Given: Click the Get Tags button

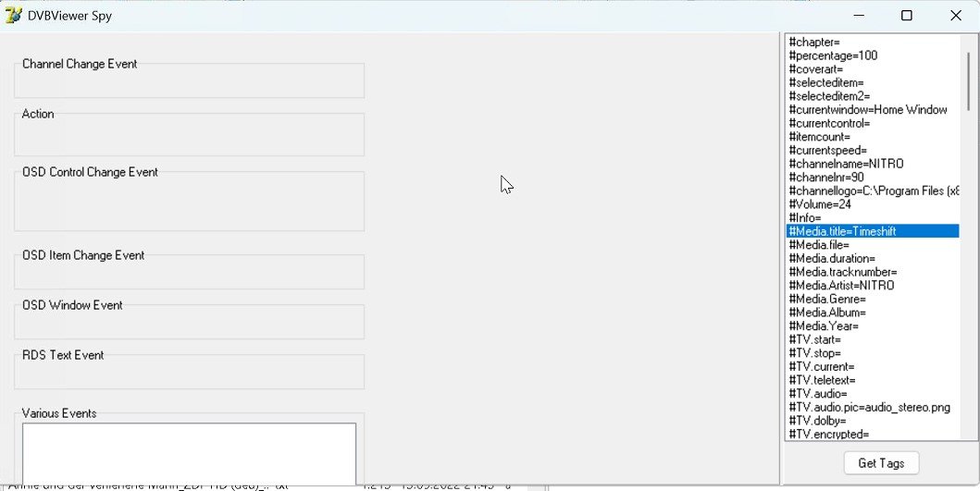Looking at the screenshot, I should tap(881, 463).
